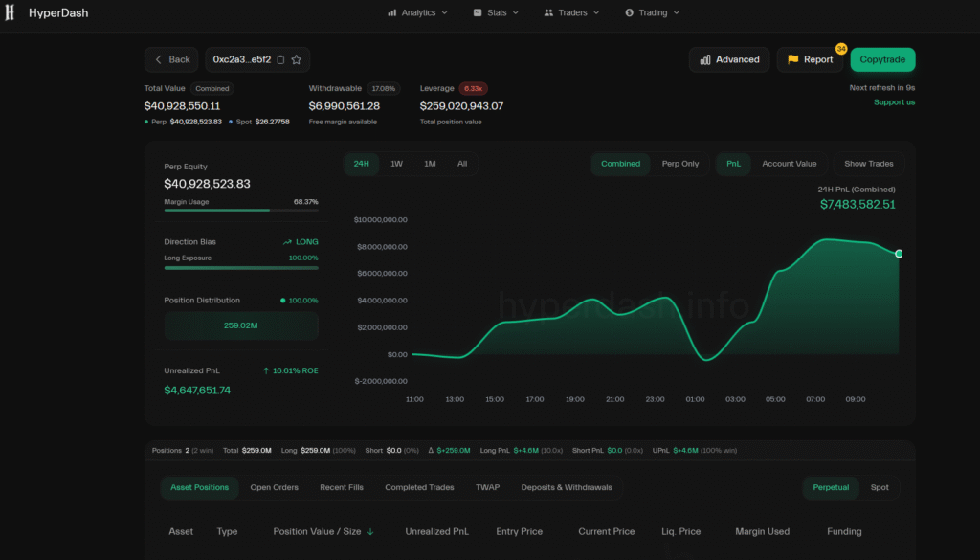
Task: Switch chart to Perp Only mode
Action: point(680,164)
